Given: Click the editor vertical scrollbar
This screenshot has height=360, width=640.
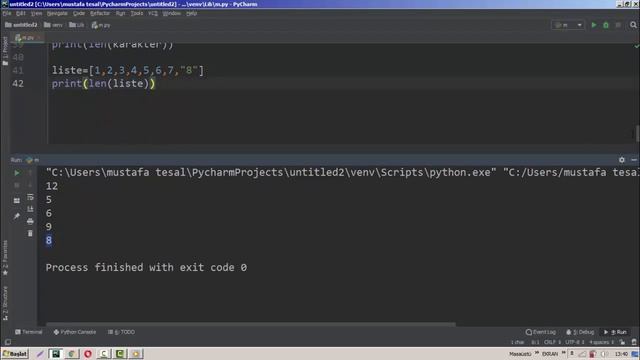Looking at the screenshot, I should pos(638,133).
